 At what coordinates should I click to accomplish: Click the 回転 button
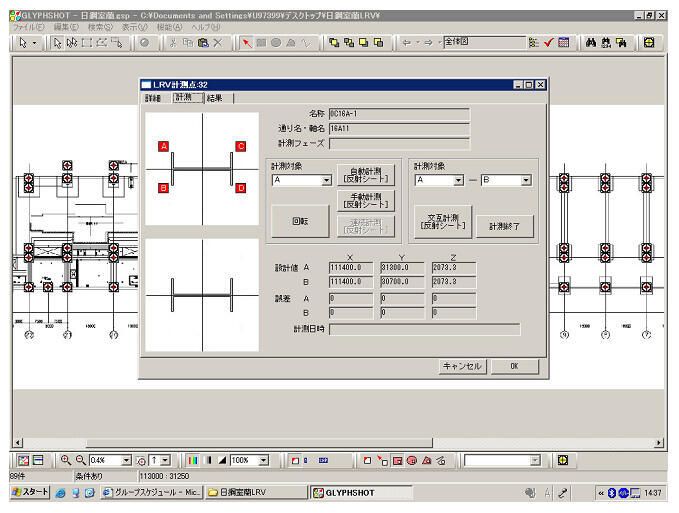coord(300,222)
